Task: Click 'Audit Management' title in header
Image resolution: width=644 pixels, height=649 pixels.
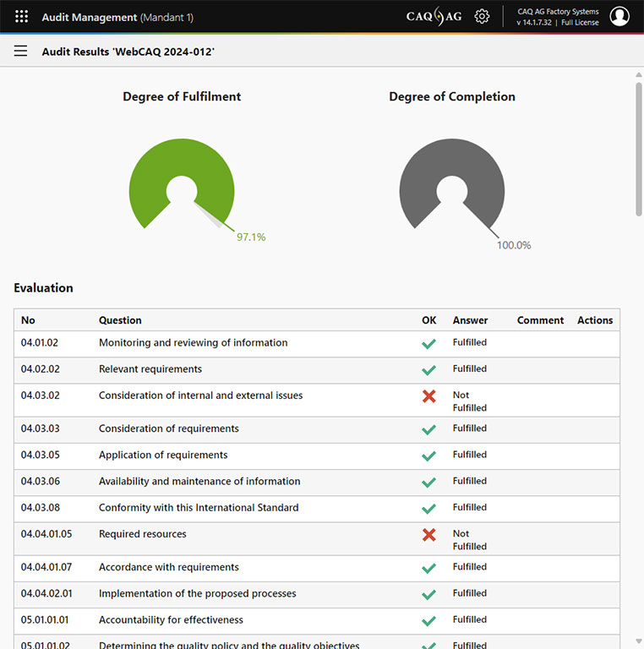Action: point(89,17)
